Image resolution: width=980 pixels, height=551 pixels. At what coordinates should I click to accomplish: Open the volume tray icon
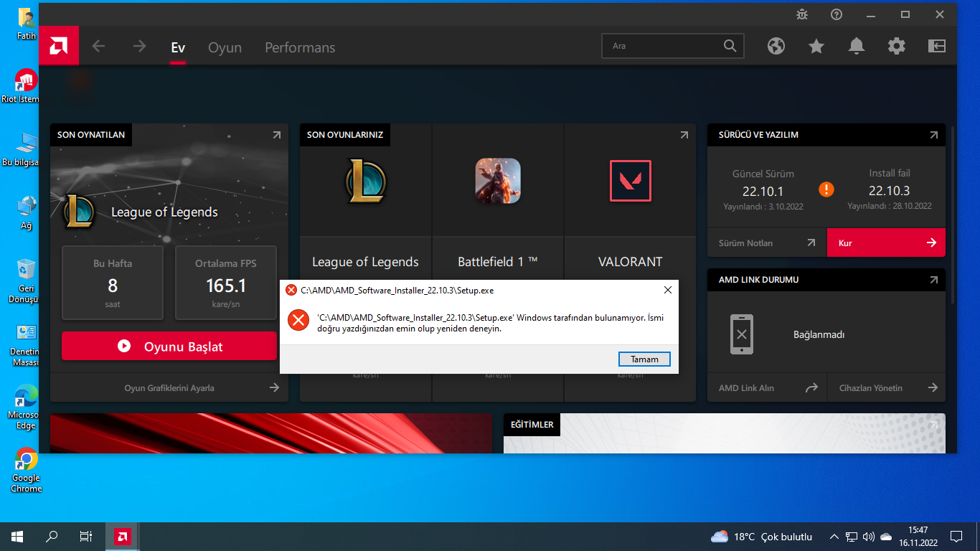click(x=869, y=537)
